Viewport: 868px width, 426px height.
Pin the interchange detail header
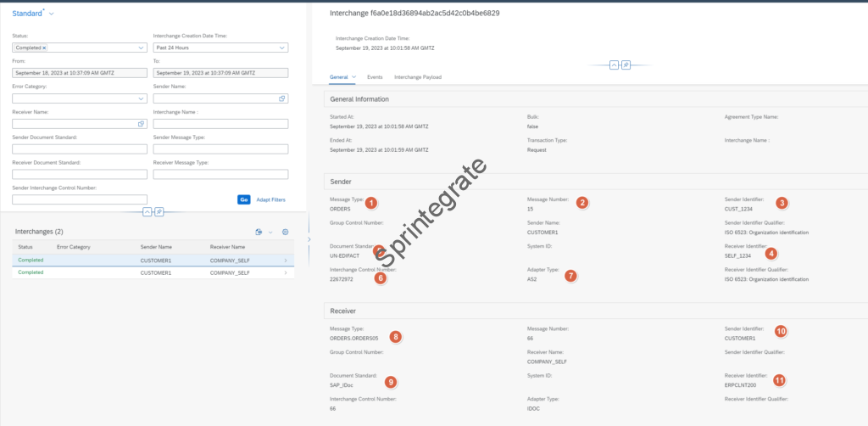click(625, 64)
